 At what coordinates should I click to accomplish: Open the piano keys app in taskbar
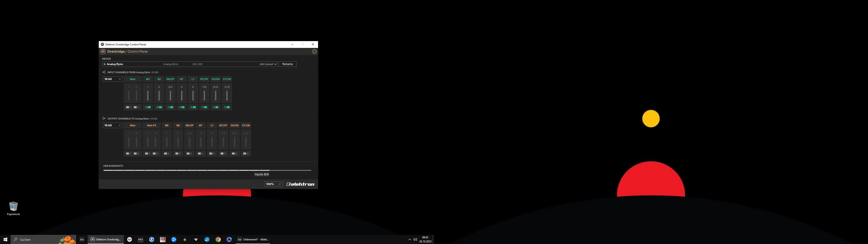(x=163, y=239)
